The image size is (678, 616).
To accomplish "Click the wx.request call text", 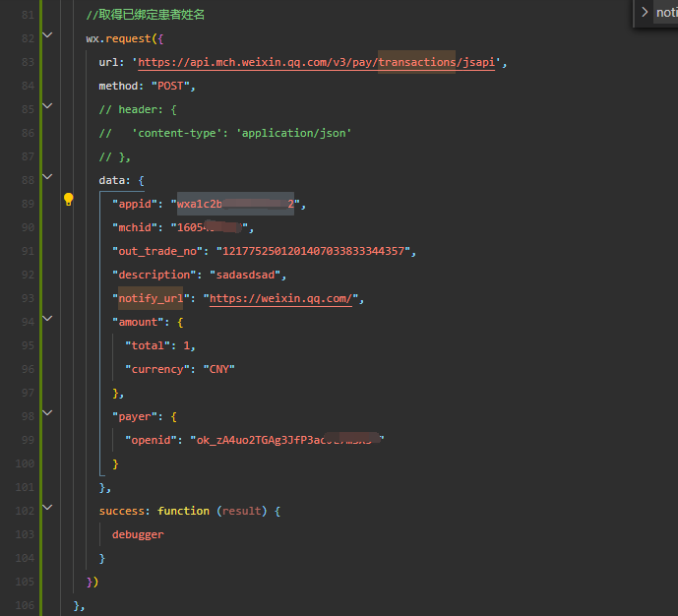I will (x=118, y=39).
